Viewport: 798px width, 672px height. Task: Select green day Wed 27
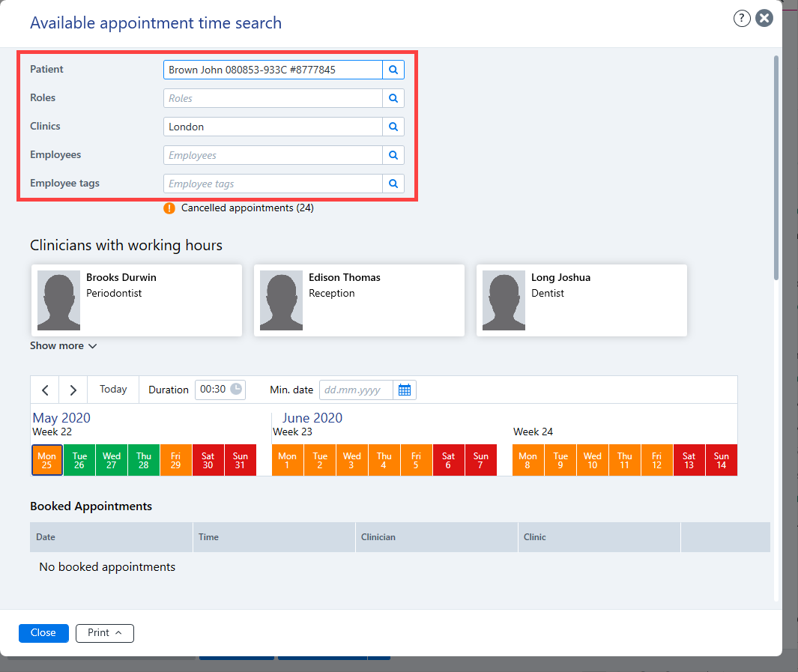[x=112, y=461]
